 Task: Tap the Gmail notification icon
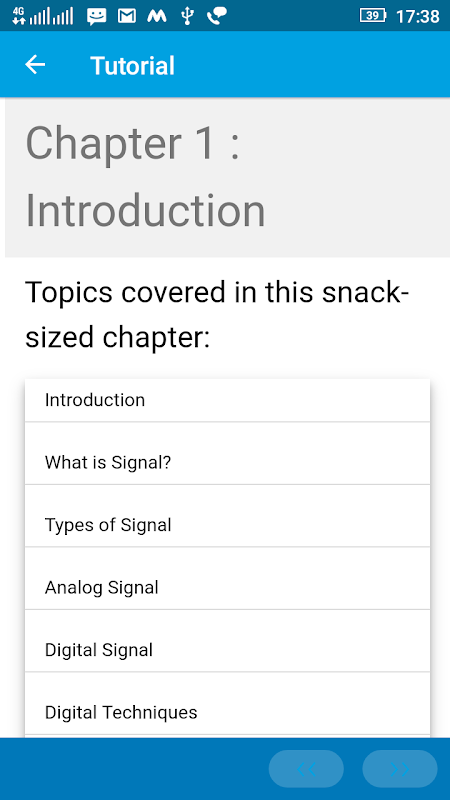[x=127, y=16]
